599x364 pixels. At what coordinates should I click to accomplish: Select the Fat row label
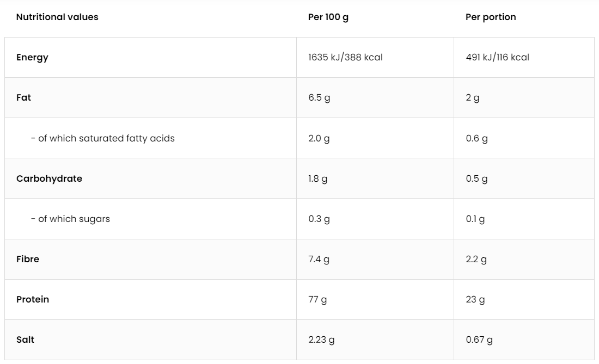tap(24, 97)
